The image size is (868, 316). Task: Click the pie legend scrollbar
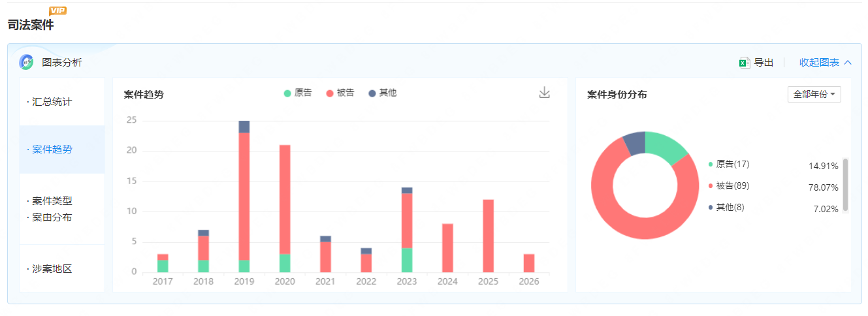tap(846, 184)
